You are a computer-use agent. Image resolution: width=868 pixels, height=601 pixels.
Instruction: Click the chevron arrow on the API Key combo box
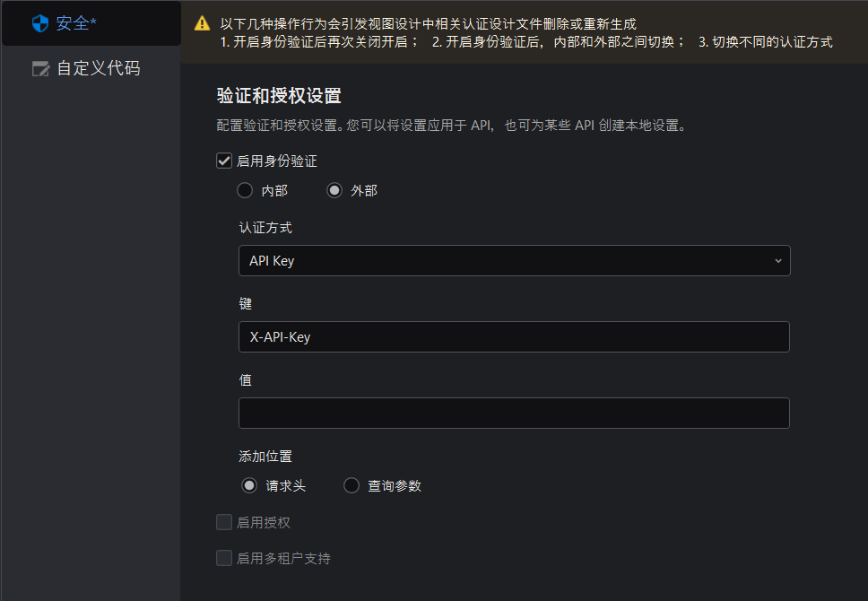[x=777, y=261]
